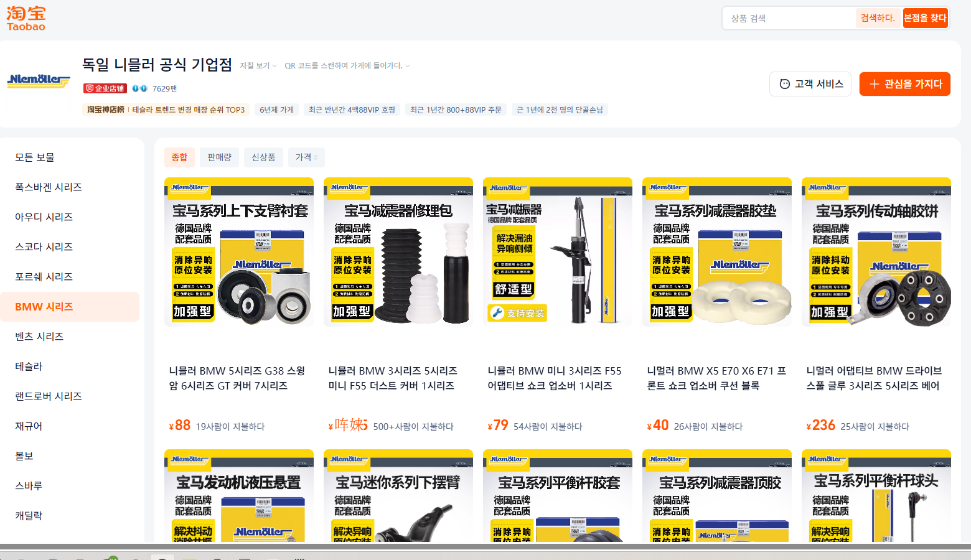This screenshot has width=971, height=560.
Task: Click the 4백88VIP 호평 tag
Action: [352, 110]
